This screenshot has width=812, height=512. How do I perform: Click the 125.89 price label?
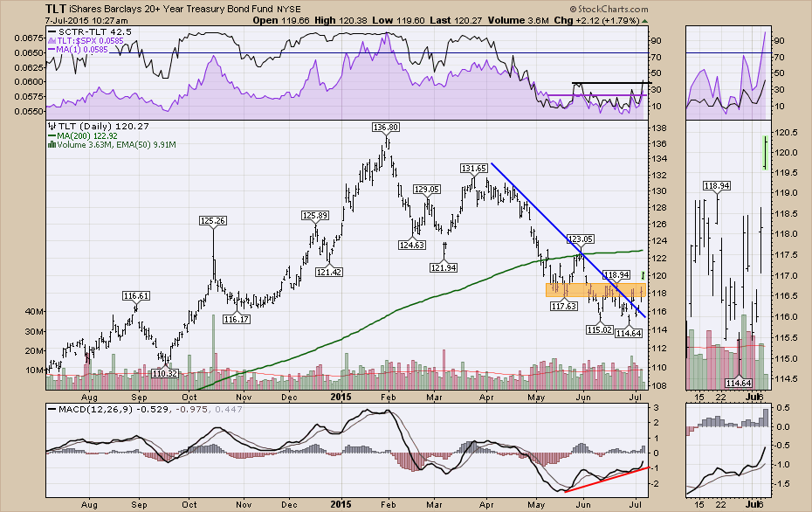point(315,215)
